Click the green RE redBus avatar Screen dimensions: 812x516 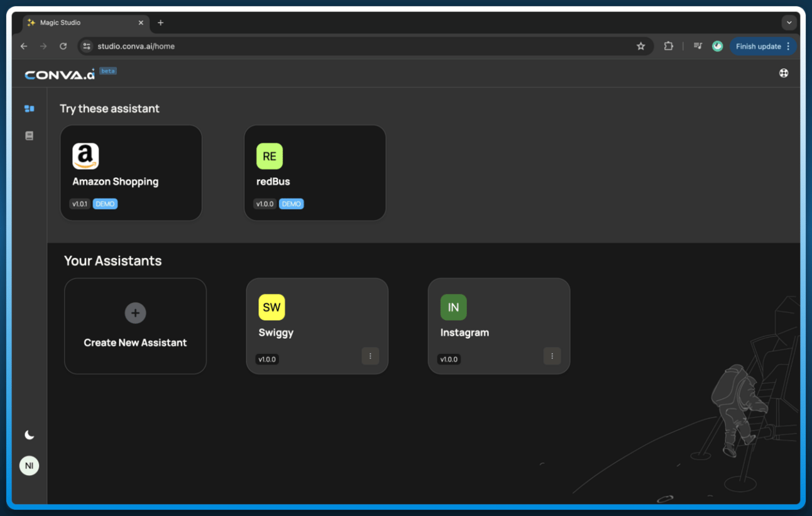click(x=270, y=156)
